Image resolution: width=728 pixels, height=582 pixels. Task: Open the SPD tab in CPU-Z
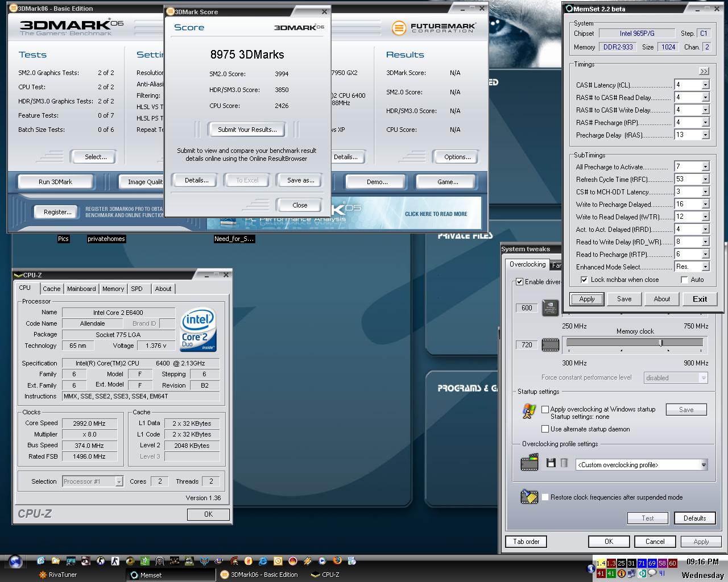click(137, 289)
